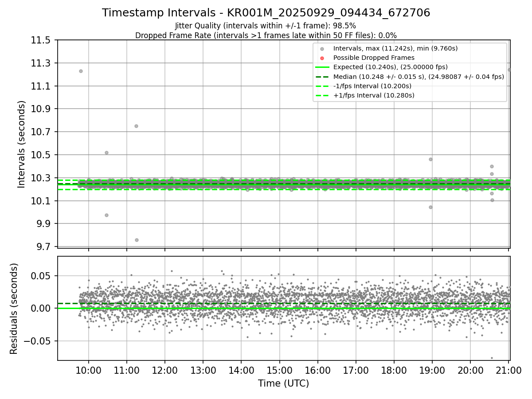Click the red Possible Dropped Frames legend marker

[x=322, y=58]
